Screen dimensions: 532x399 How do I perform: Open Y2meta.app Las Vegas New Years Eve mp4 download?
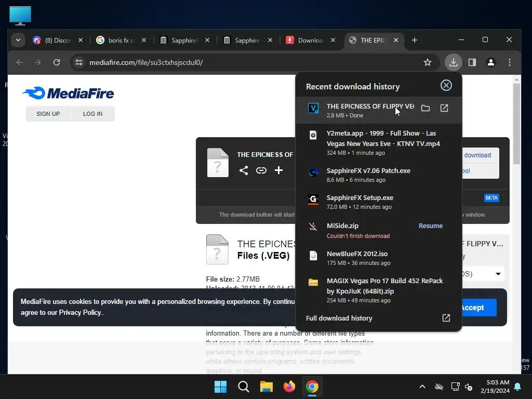pyautogui.click(x=379, y=143)
